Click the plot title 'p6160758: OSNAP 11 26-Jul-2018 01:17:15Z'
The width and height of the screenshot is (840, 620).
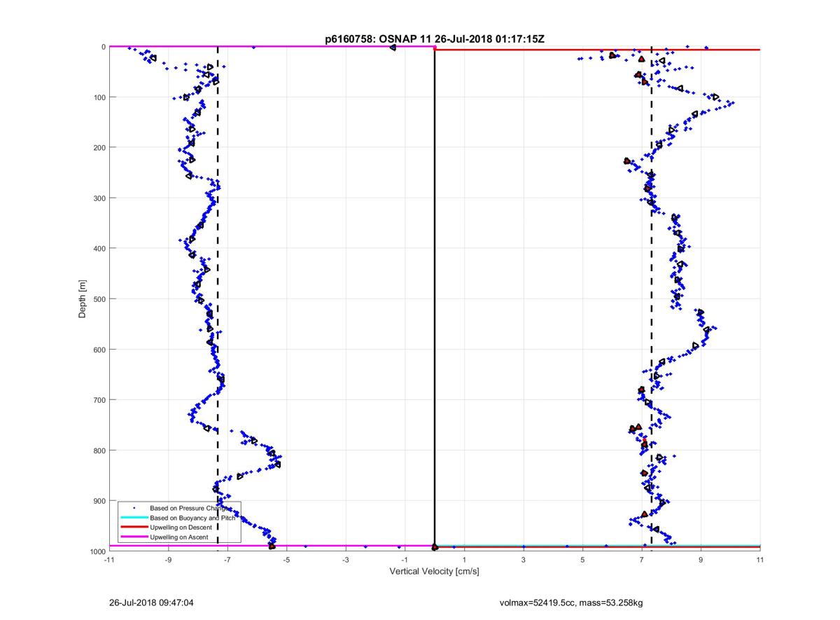pos(435,40)
